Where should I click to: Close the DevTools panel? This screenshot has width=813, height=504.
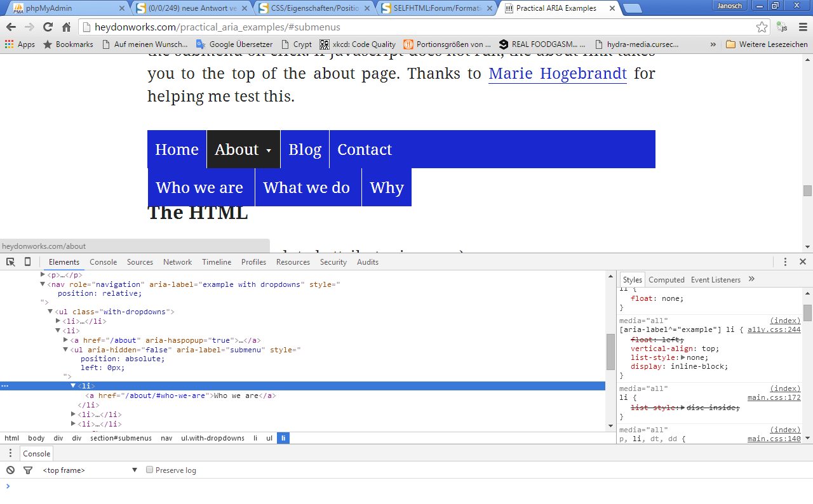click(802, 262)
